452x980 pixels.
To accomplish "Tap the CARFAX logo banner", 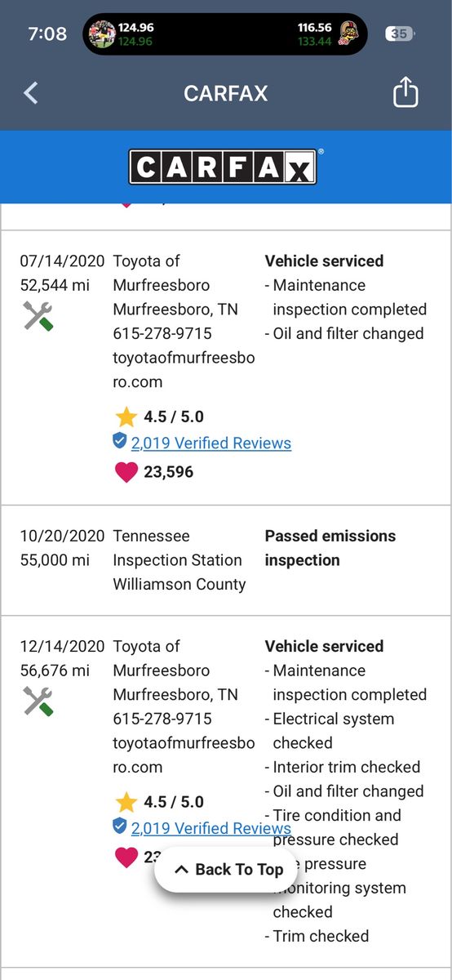I will pyautogui.click(x=223, y=167).
